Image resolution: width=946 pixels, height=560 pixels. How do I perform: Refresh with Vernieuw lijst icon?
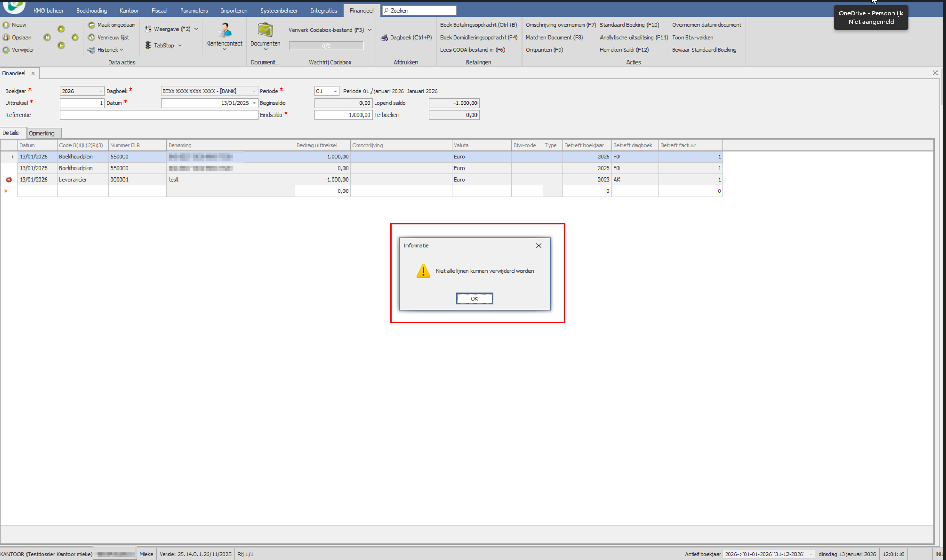click(x=92, y=38)
